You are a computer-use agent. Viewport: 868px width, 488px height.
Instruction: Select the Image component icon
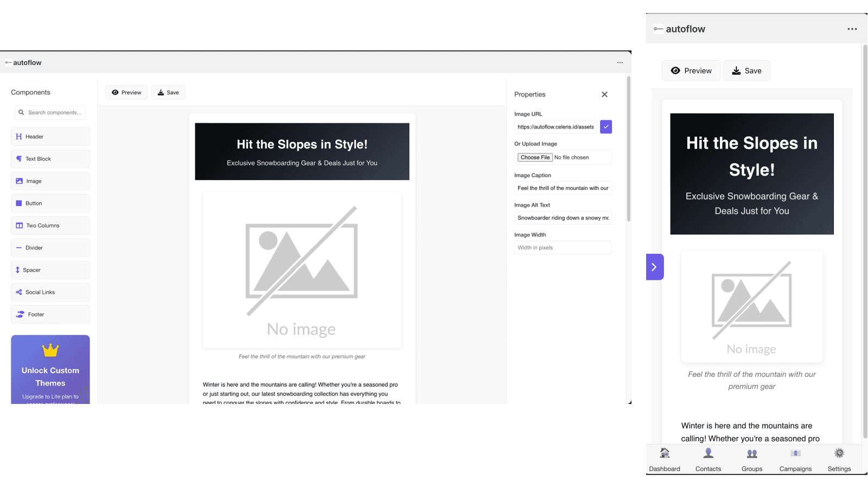point(19,181)
